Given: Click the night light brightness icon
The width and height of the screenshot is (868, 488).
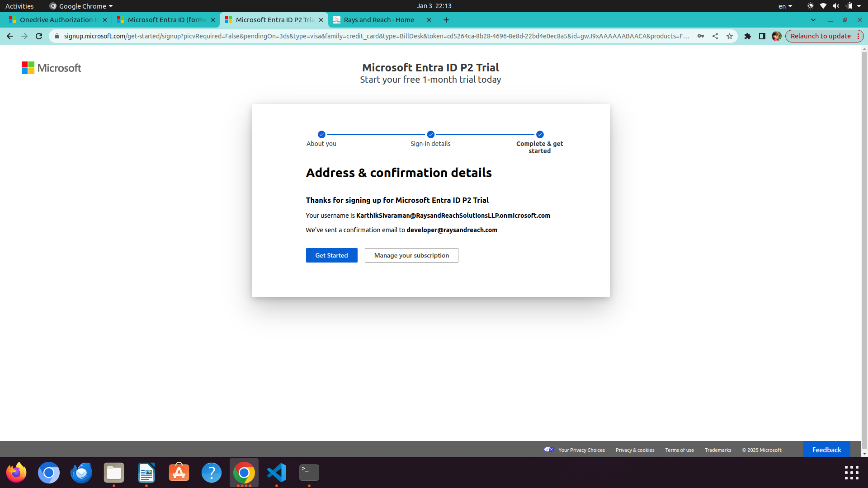Looking at the screenshot, I should pos(811,6).
